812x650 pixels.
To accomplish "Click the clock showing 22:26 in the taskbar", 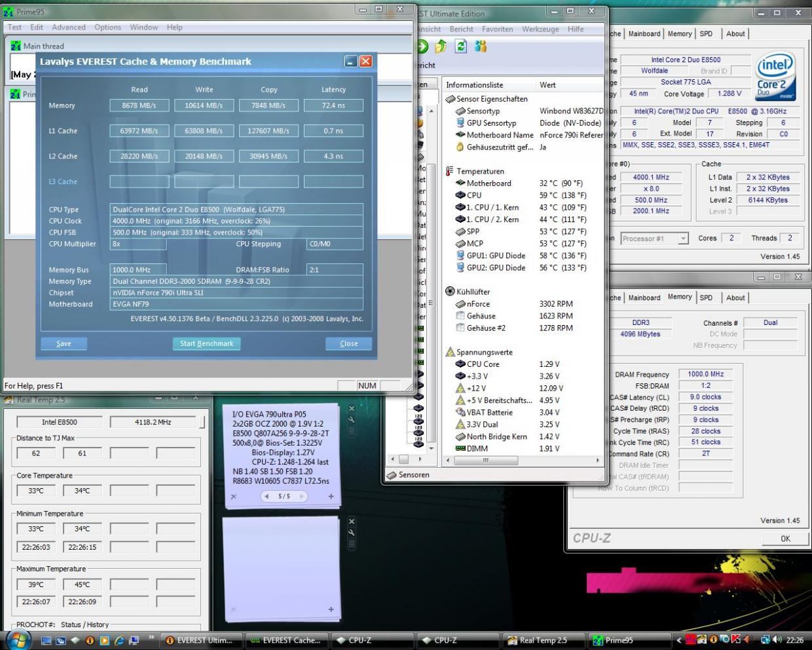I will (795, 640).
